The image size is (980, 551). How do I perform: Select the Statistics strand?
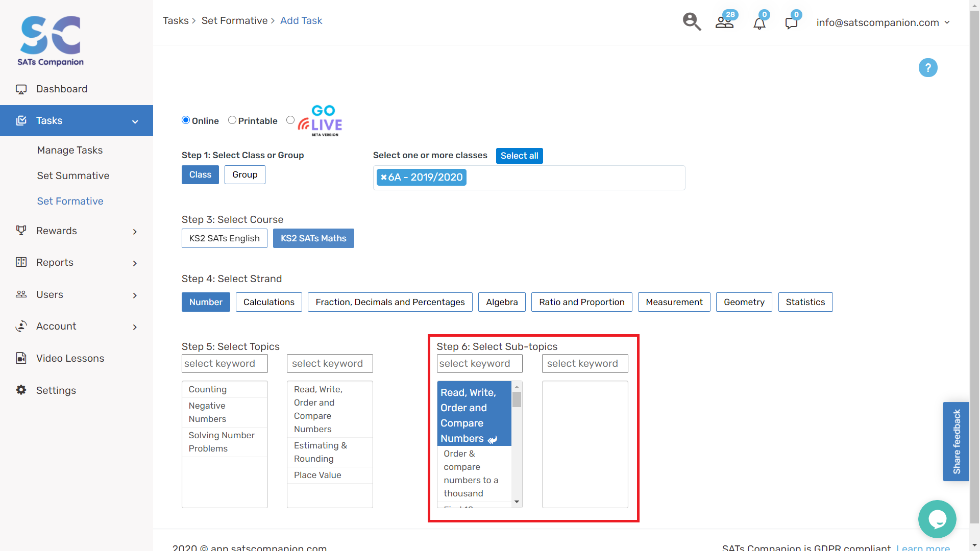[805, 302]
